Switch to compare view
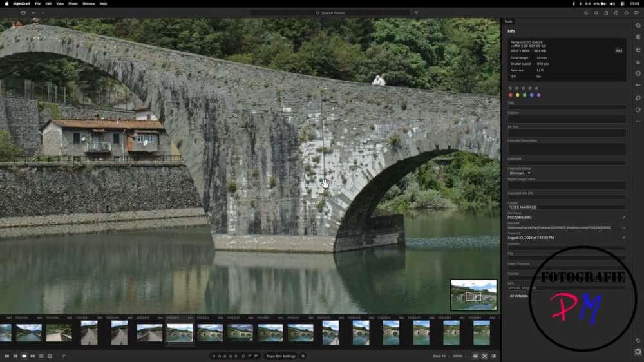This screenshot has width=644, height=362. click(32, 356)
